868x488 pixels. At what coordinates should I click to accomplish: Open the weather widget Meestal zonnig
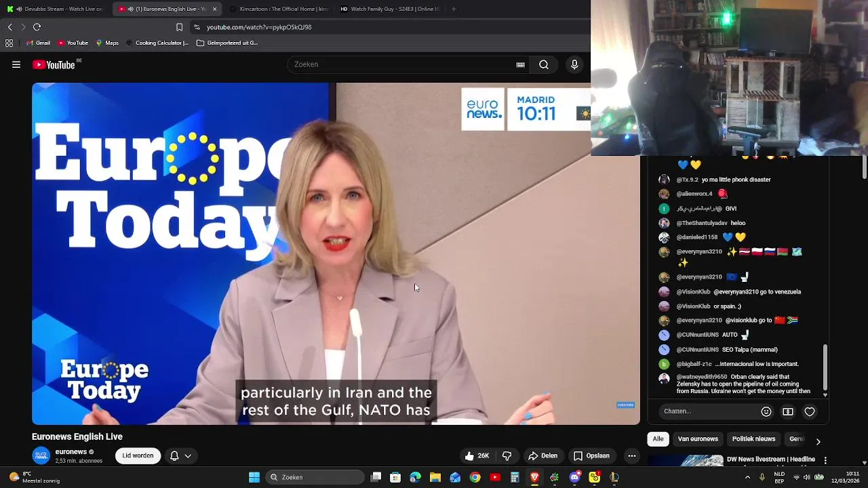click(35, 477)
